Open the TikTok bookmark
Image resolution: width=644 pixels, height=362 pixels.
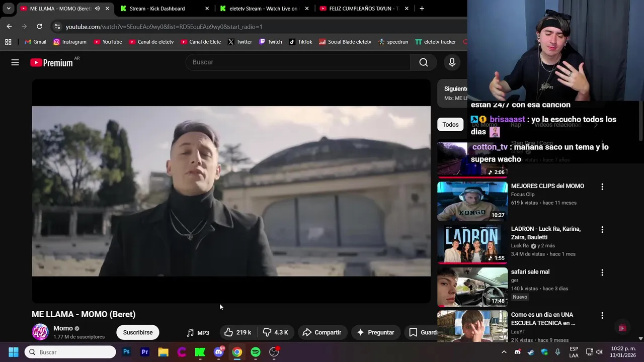tap(300, 42)
